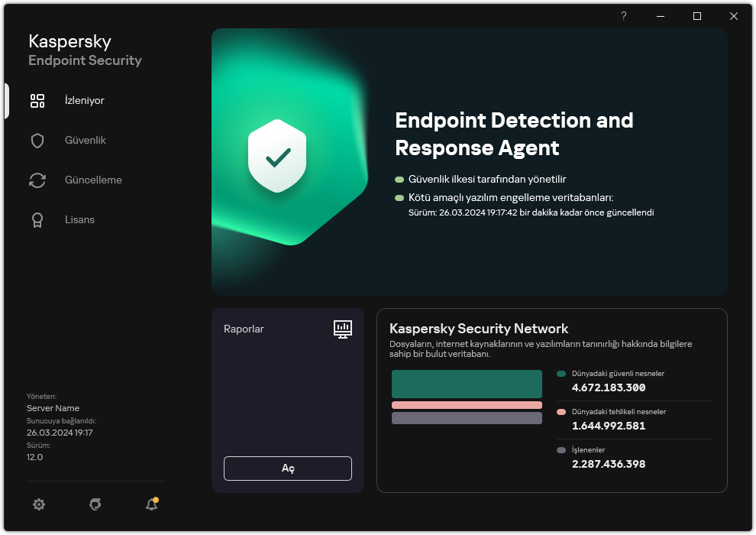Click the Güvenlik shield icon in sidebar
756x535 pixels.
tap(37, 141)
